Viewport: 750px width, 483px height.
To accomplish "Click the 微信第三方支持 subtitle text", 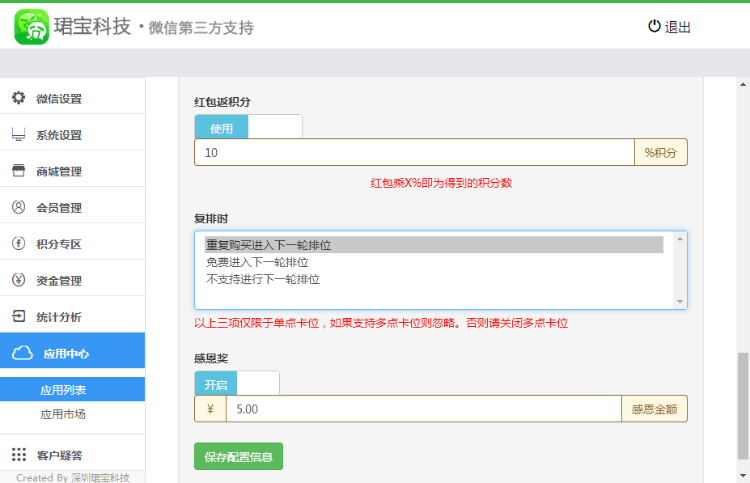I will coord(201,28).
